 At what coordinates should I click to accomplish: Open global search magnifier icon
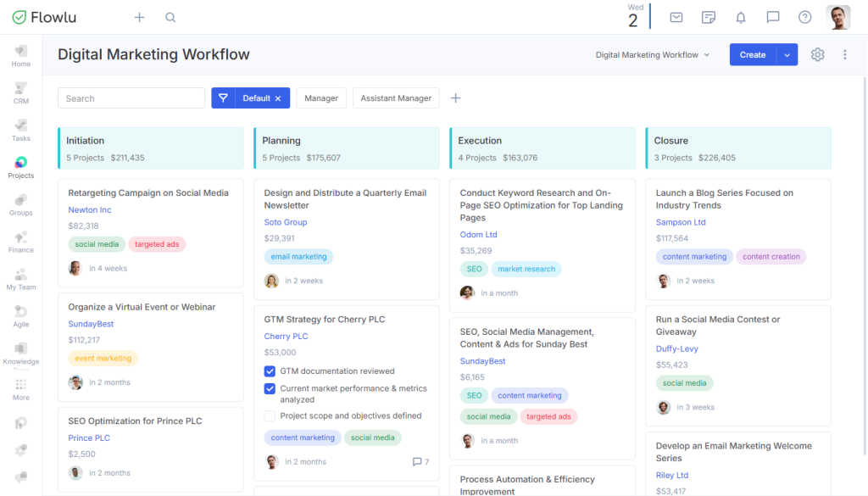(170, 17)
